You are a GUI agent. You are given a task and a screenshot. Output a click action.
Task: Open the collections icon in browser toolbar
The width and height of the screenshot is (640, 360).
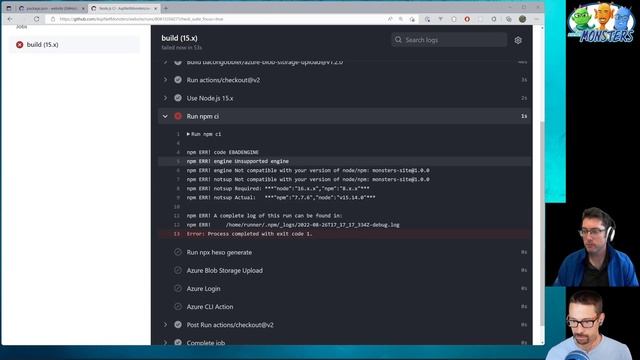point(509,19)
